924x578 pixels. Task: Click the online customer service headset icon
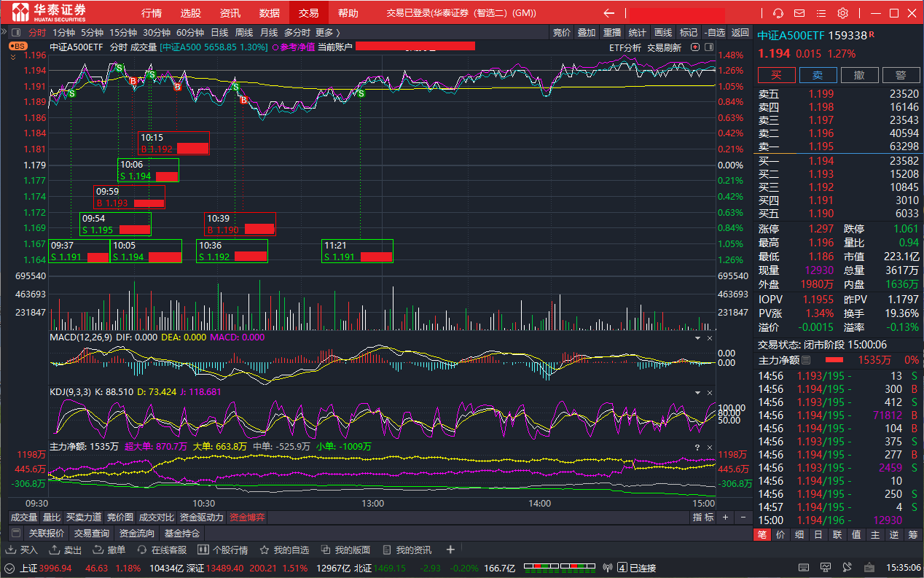778,13
